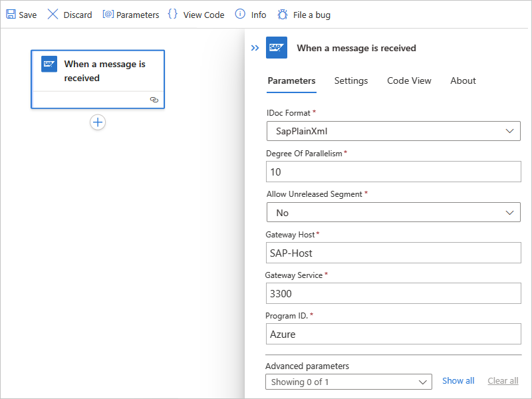Click the connection link icon on trigger card
The height and width of the screenshot is (399, 532).
[154, 99]
